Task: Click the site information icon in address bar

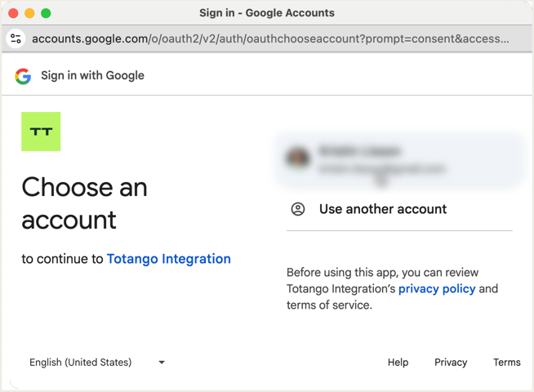Action: coord(16,38)
